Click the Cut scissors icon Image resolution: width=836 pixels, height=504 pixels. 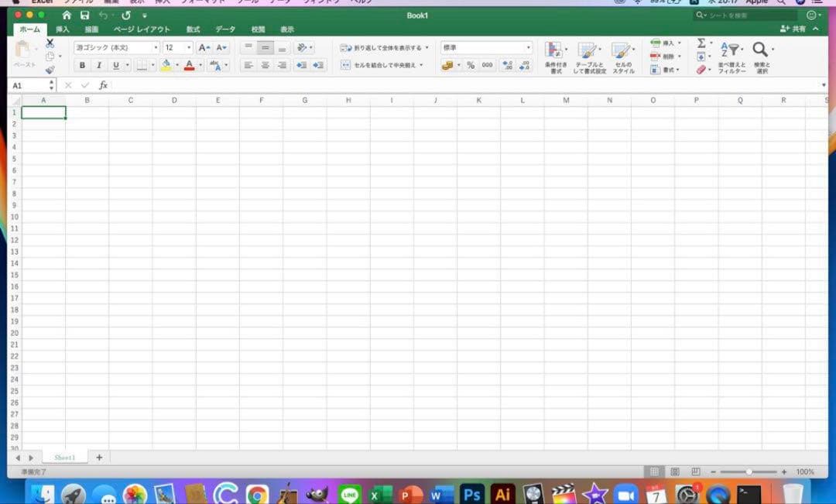point(50,43)
